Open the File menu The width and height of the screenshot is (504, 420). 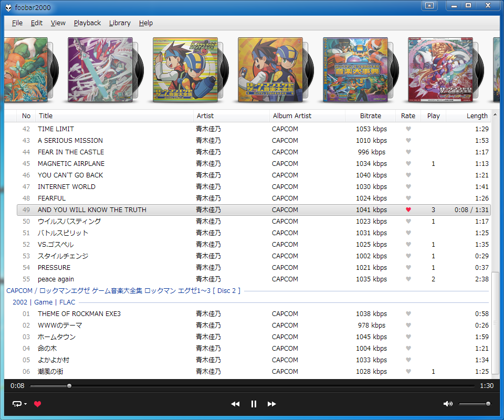[x=17, y=23]
